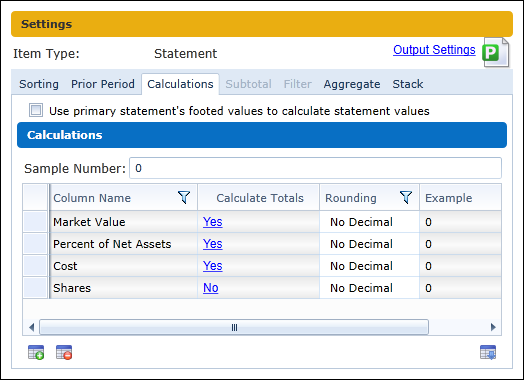The width and height of the screenshot is (524, 380).
Task: Click the Example value 0 for Market Value
Action: point(461,222)
